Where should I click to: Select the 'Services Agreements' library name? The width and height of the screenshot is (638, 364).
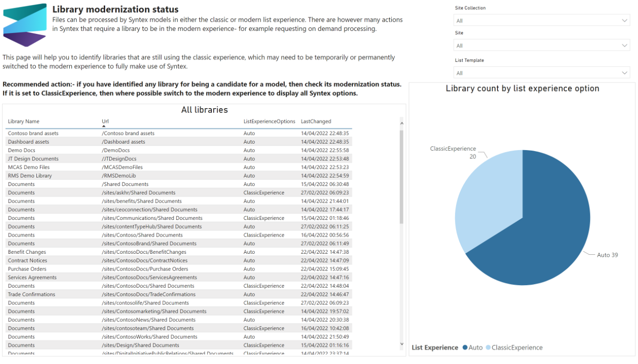pyautogui.click(x=32, y=278)
